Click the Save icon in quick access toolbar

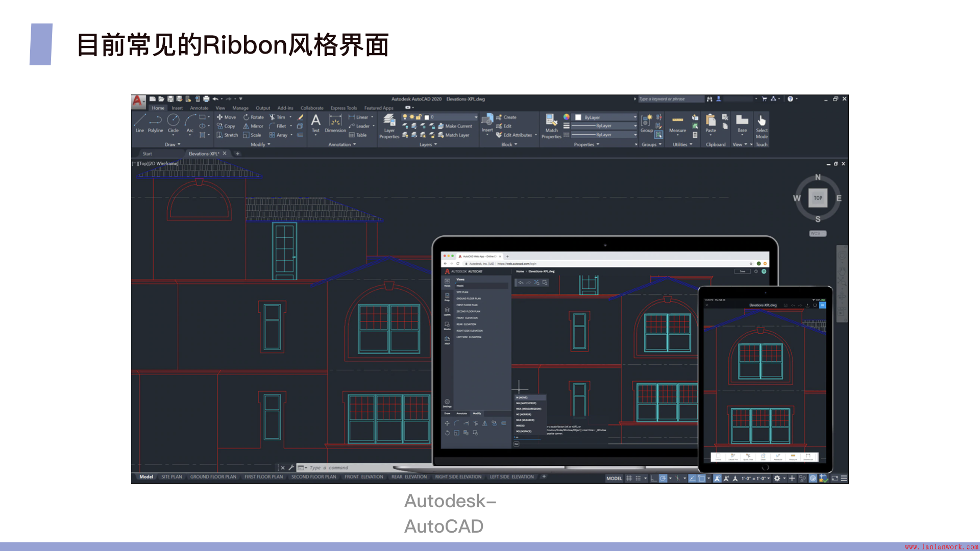coord(170,99)
